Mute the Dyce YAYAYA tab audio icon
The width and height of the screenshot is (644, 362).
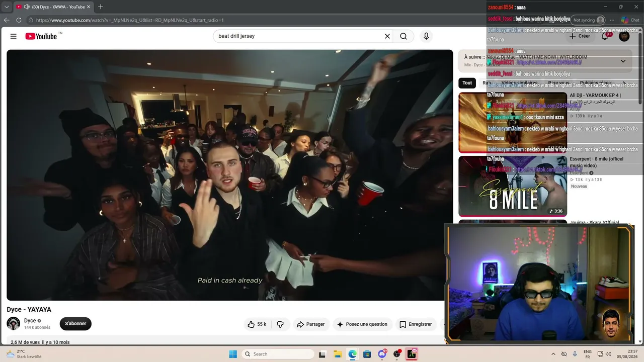pos(26,7)
